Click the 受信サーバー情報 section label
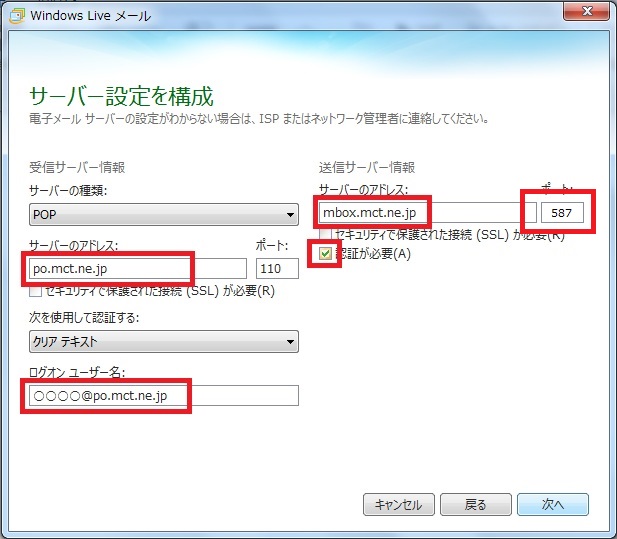This screenshot has width=617, height=539. 77,168
